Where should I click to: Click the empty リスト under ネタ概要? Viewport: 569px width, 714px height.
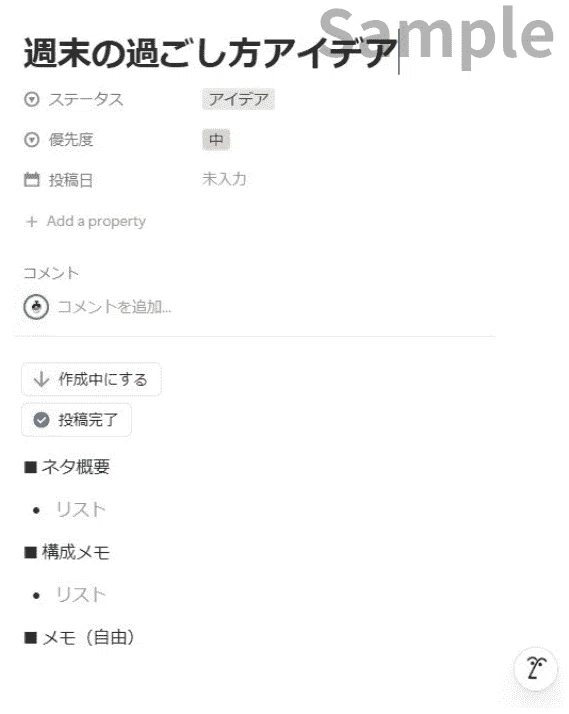point(80,510)
